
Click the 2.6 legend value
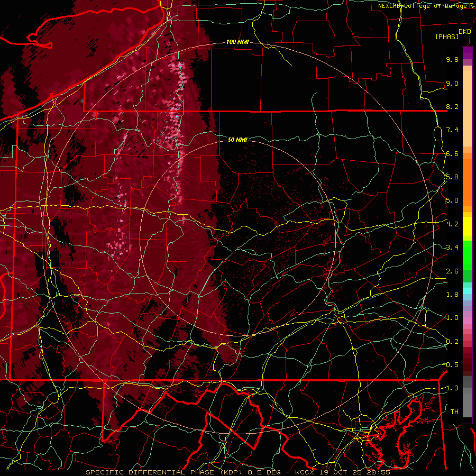click(452, 271)
